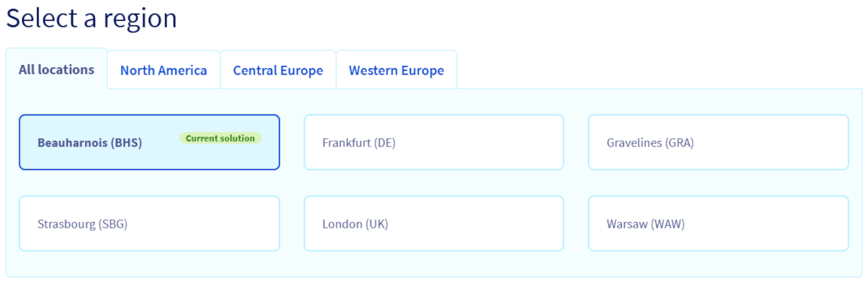The height and width of the screenshot is (286, 868).
Task: Click the London (UK) text label
Action: click(x=355, y=224)
